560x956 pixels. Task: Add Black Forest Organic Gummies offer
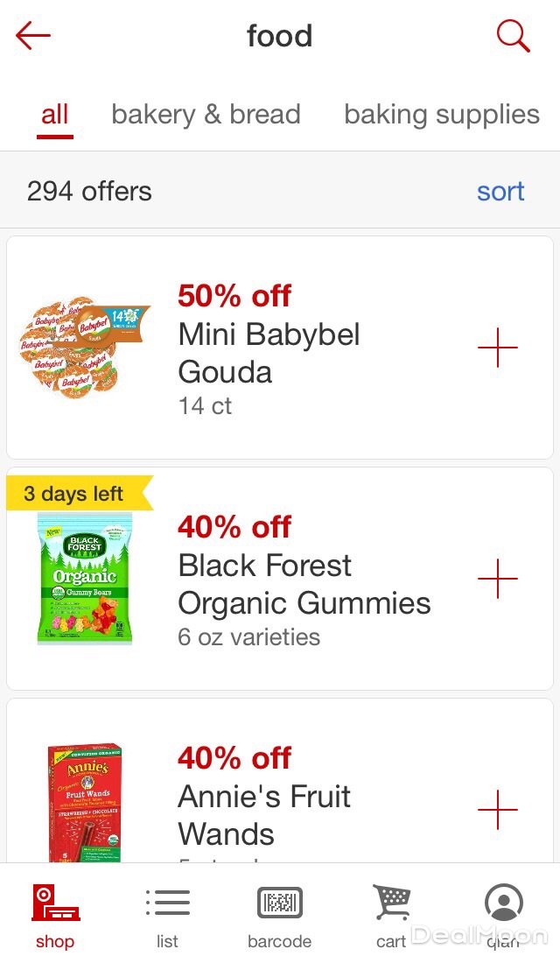click(498, 580)
